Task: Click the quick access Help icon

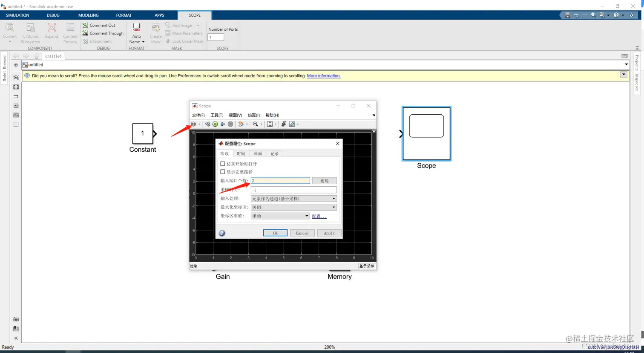Action: [616, 15]
